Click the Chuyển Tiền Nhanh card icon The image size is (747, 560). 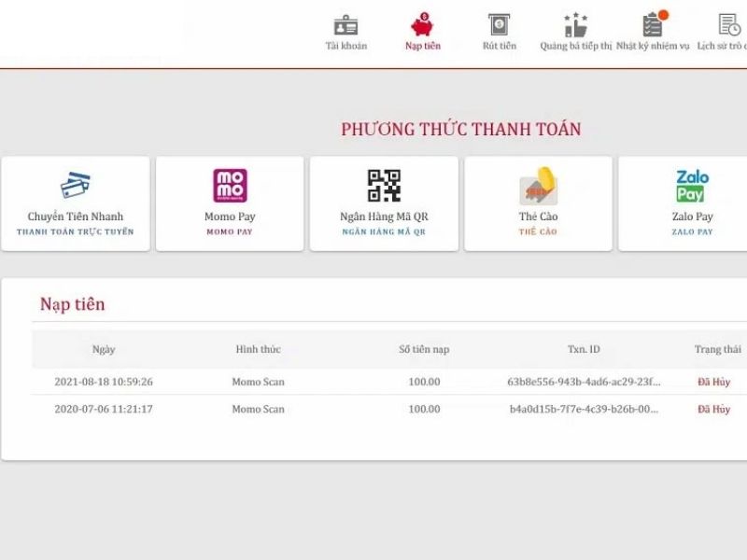point(76,185)
